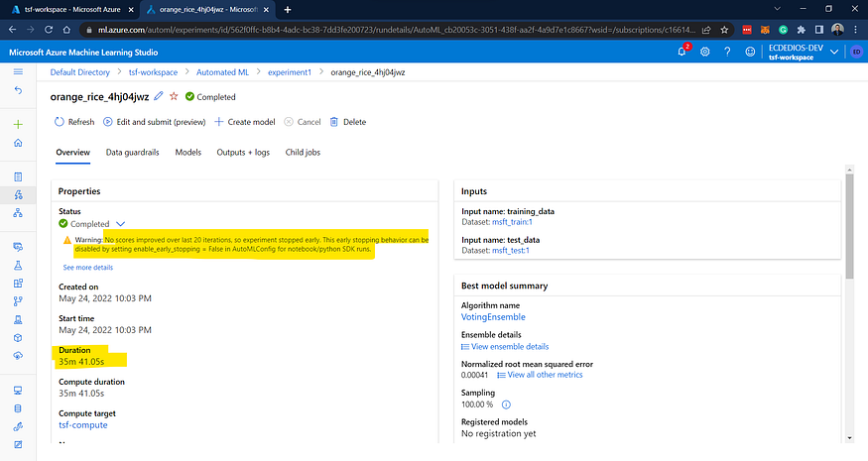Go to Automated ML breadcrumb
Image resolution: width=868 pixels, height=461 pixels.
click(x=222, y=72)
